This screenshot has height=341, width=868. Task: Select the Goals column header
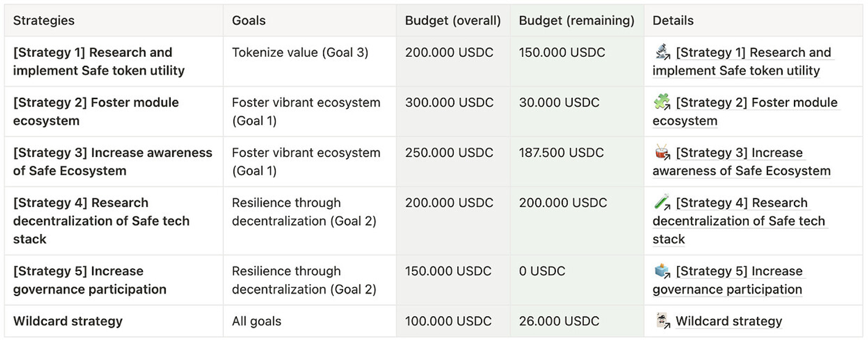point(249,20)
